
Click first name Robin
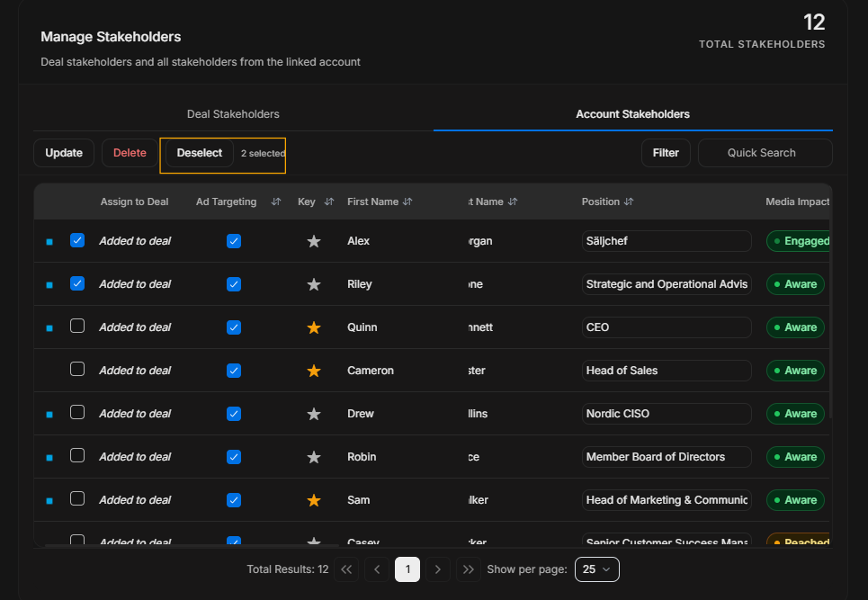click(362, 457)
